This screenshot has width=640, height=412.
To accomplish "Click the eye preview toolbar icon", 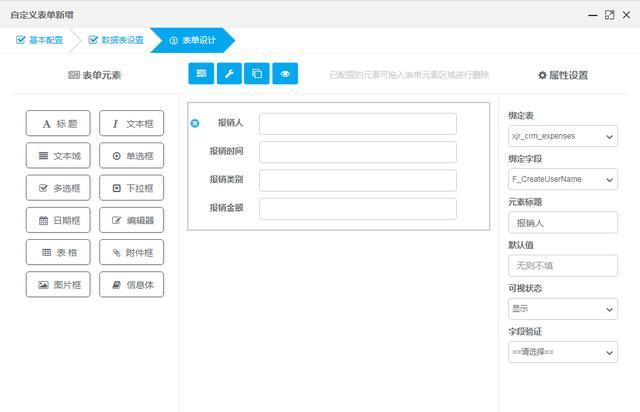I will click(x=285, y=73).
